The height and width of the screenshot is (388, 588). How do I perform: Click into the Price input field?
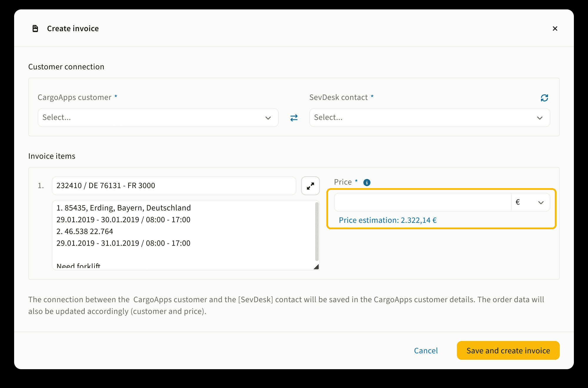(x=422, y=202)
